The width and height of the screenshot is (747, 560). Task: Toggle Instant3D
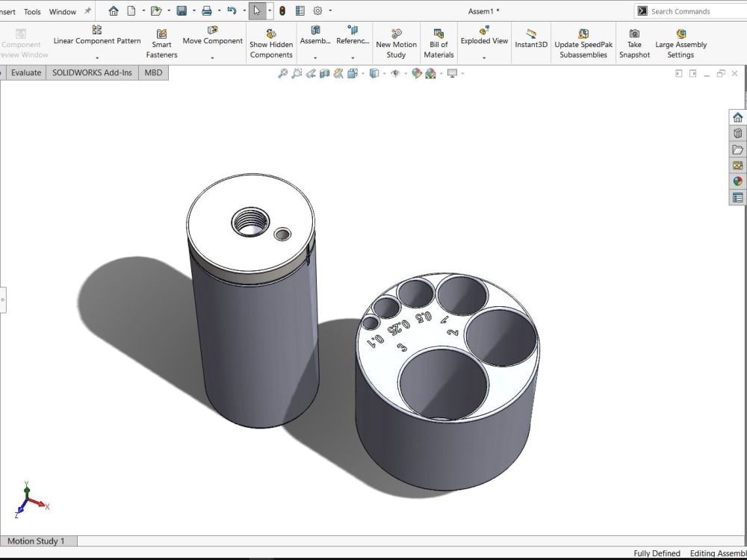coord(531,39)
